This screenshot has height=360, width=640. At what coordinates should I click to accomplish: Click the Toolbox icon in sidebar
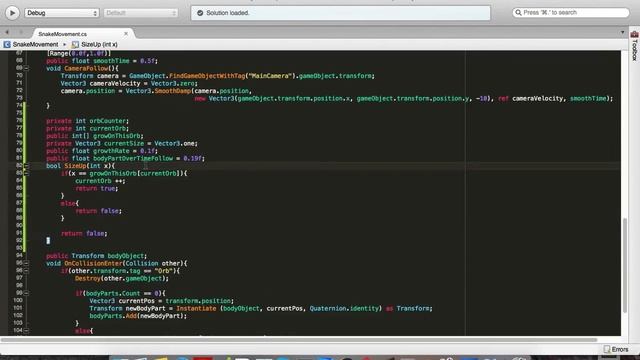635,34
